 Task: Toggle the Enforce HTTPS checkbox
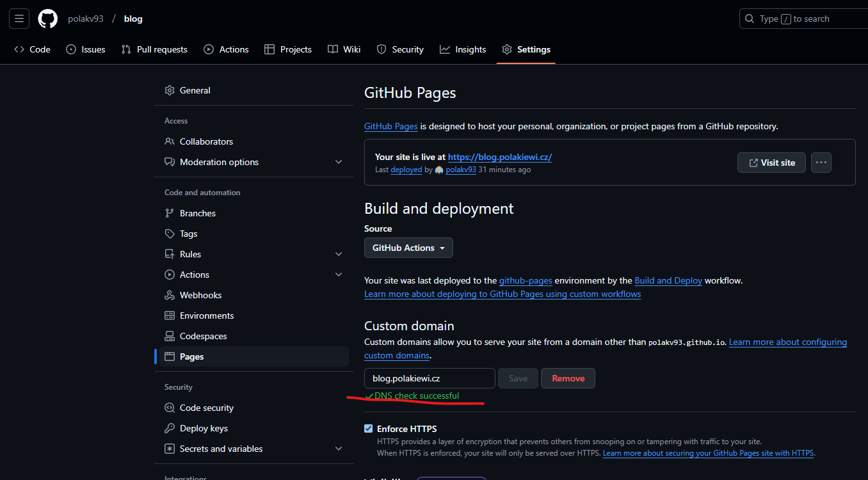[368, 429]
